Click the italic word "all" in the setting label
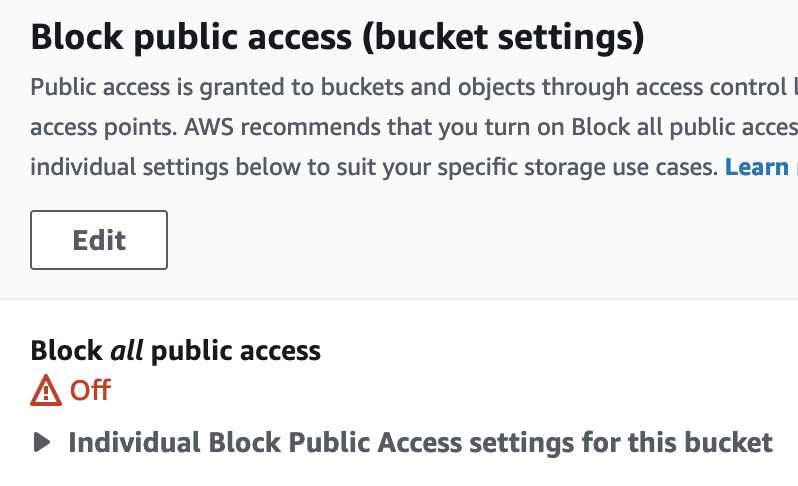The height and width of the screenshot is (486, 798). coord(127,350)
